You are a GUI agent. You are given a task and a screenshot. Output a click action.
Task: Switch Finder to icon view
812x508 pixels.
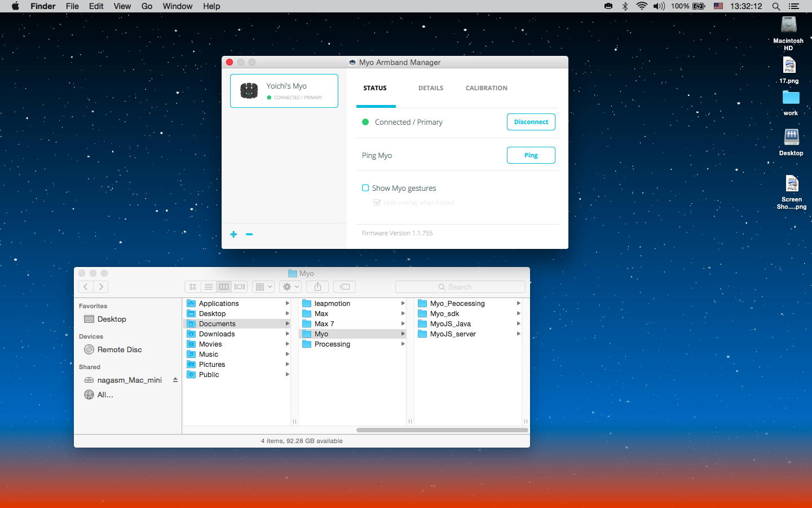(193, 287)
